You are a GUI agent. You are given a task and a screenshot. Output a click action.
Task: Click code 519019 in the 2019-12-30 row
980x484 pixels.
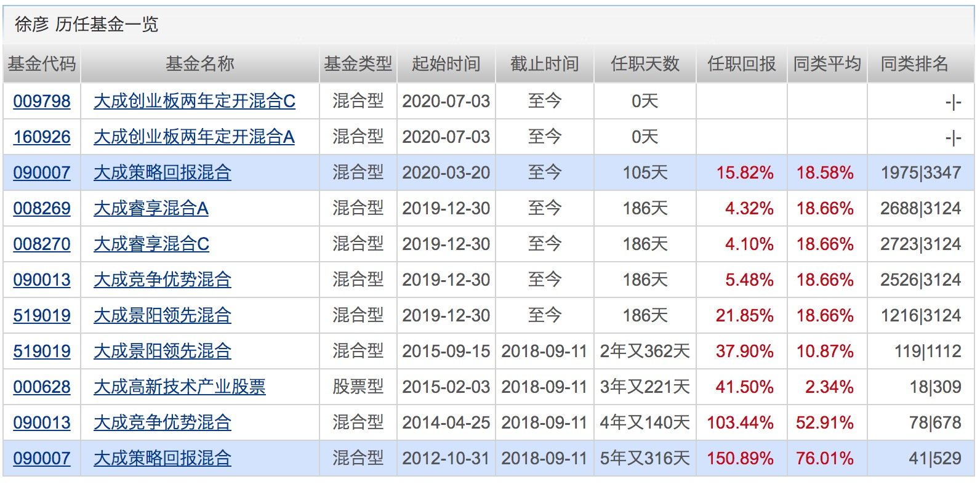(x=42, y=315)
